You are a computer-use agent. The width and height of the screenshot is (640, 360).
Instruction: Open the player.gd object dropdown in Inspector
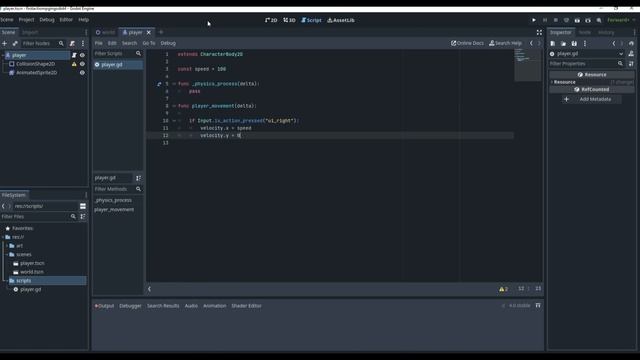point(587,54)
